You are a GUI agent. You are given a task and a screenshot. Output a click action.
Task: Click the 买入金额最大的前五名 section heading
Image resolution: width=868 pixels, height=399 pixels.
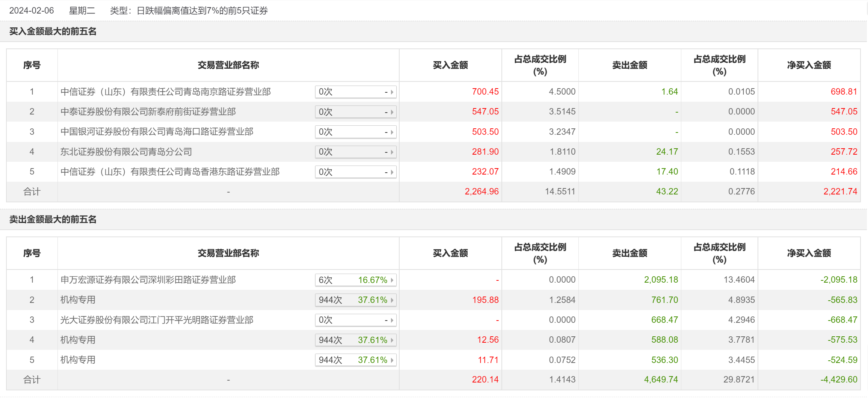point(53,32)
